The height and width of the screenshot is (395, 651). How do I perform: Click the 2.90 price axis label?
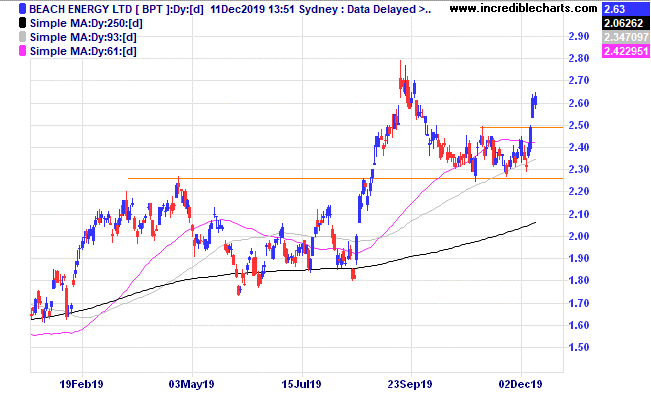point(579,37)
